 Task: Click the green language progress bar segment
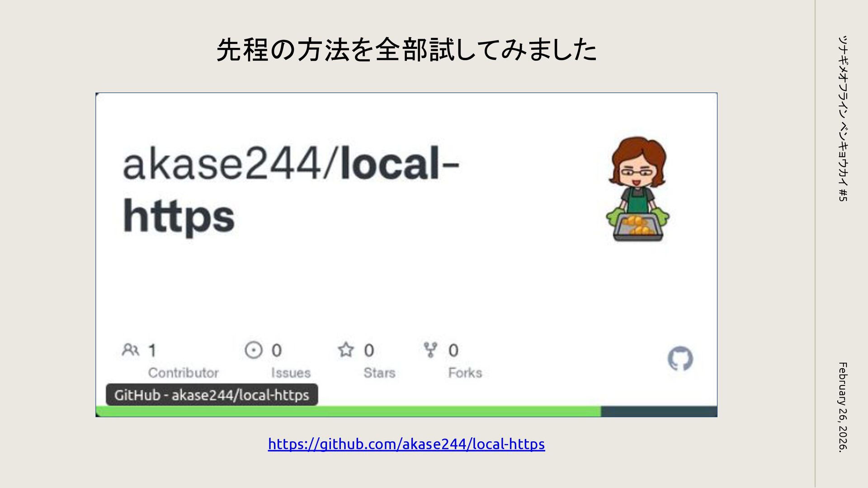coord(348,412)
